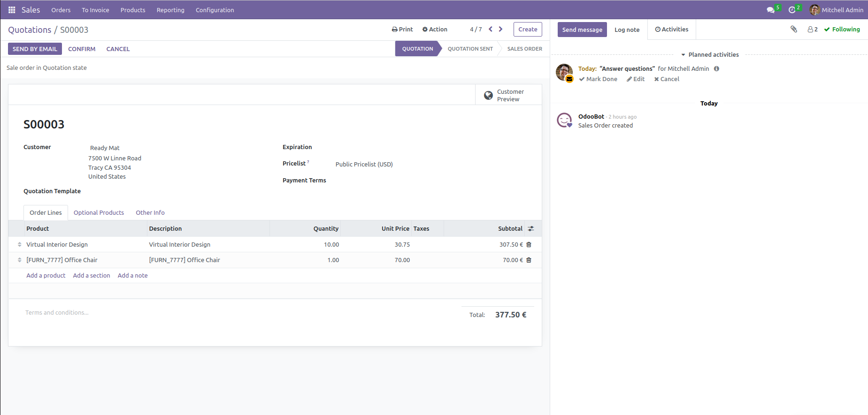Open the To Invoice menu
This screenshot has width=868, height=415.
coord(95,10)
